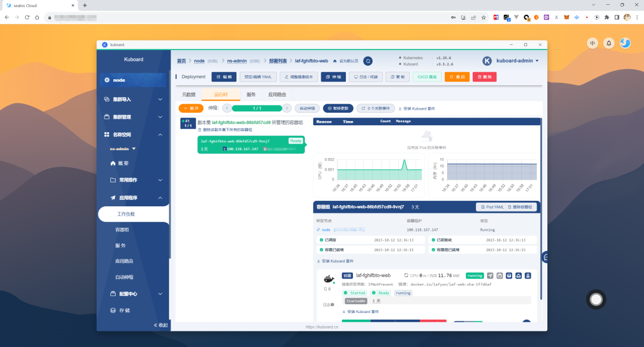
Task: Click the refresh icon beside CPU metrics
Action: pos(406,275)
